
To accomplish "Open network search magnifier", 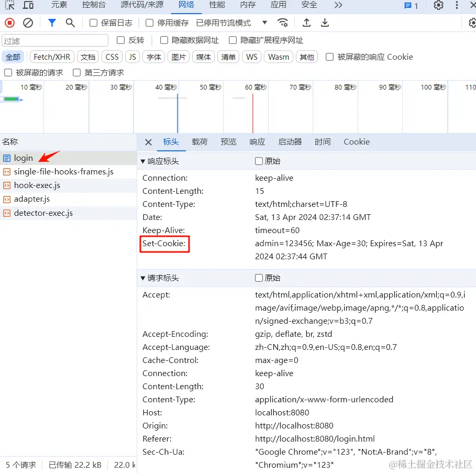I will point(70,23).
